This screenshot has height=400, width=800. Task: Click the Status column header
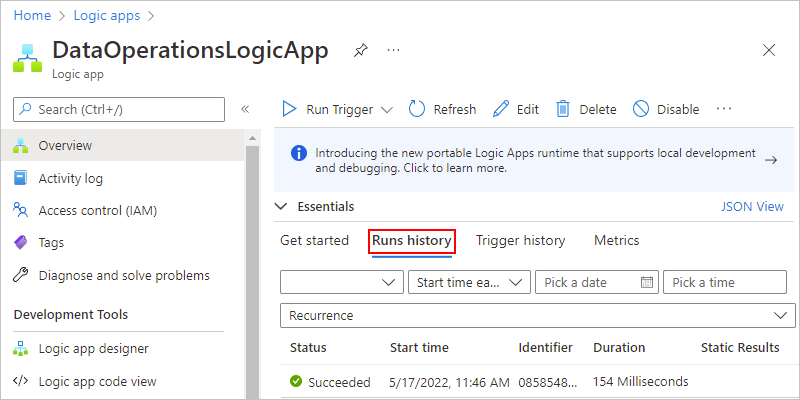point(308,348)
